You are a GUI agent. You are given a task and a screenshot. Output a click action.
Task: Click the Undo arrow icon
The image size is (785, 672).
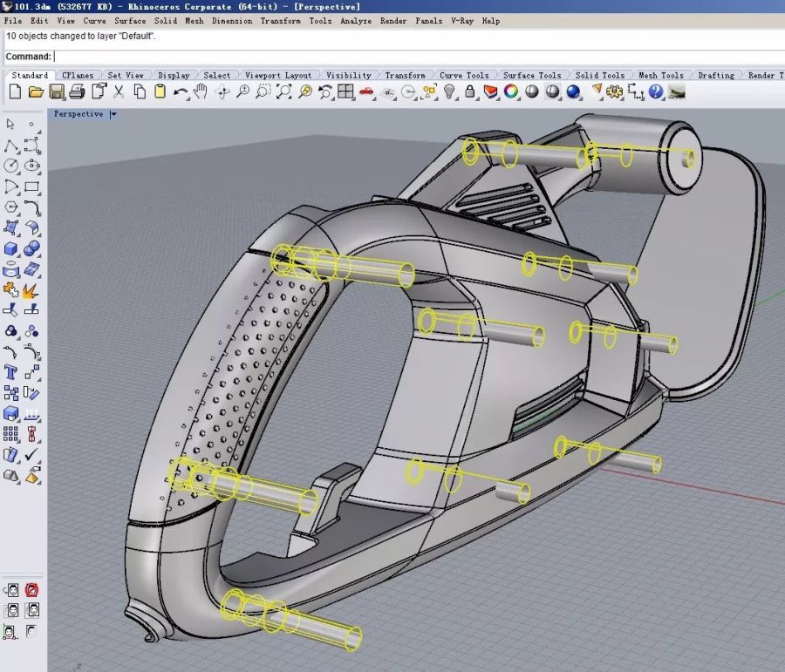181,92
